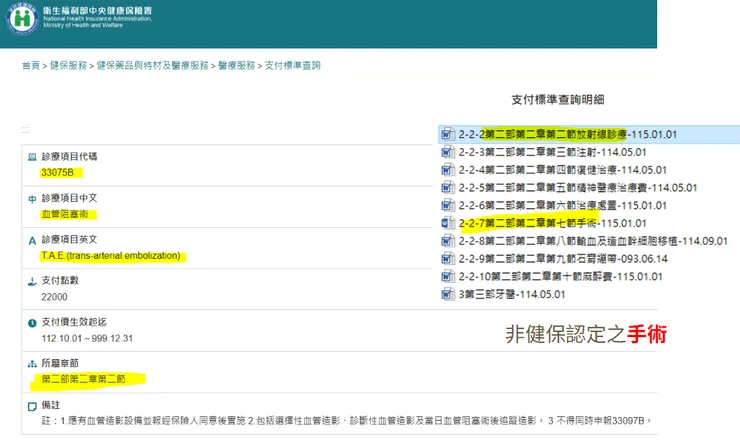Open the 支付標準查詢 breadcrumb link
This screenshot has width=740, height=445.
tap(293, 66)
